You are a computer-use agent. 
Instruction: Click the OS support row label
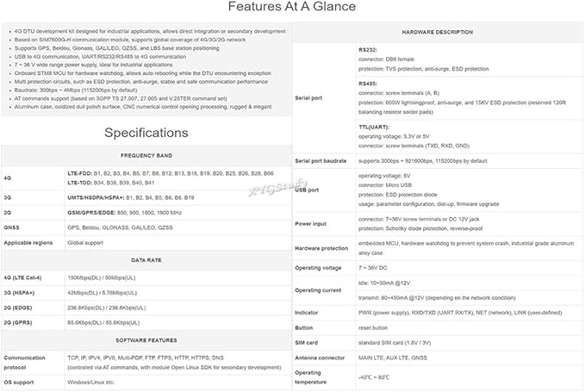(x=19, y=383)
